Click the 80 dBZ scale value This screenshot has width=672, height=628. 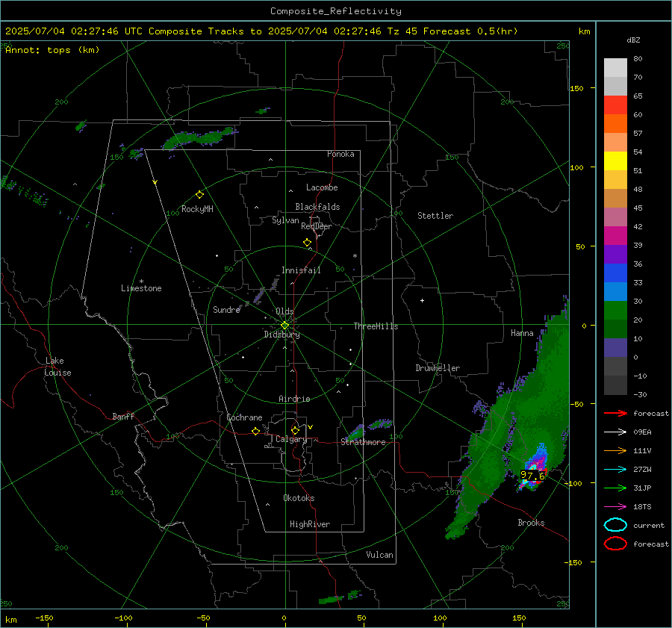tap(638, 59)
